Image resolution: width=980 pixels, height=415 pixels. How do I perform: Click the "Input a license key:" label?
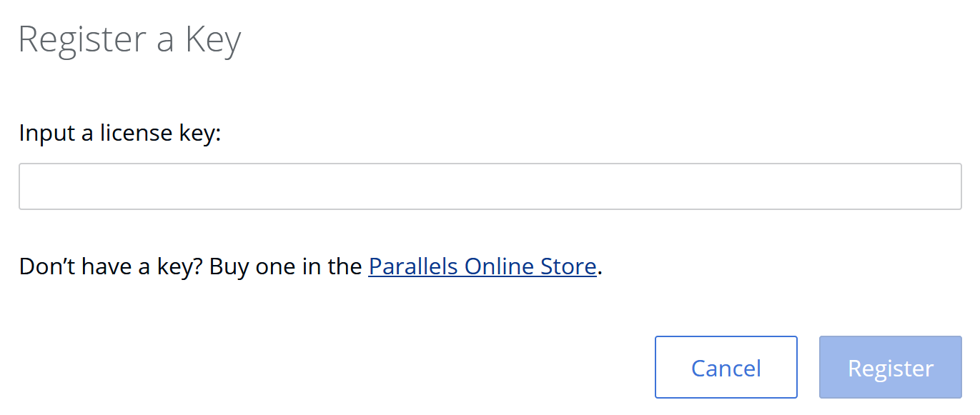120,133
